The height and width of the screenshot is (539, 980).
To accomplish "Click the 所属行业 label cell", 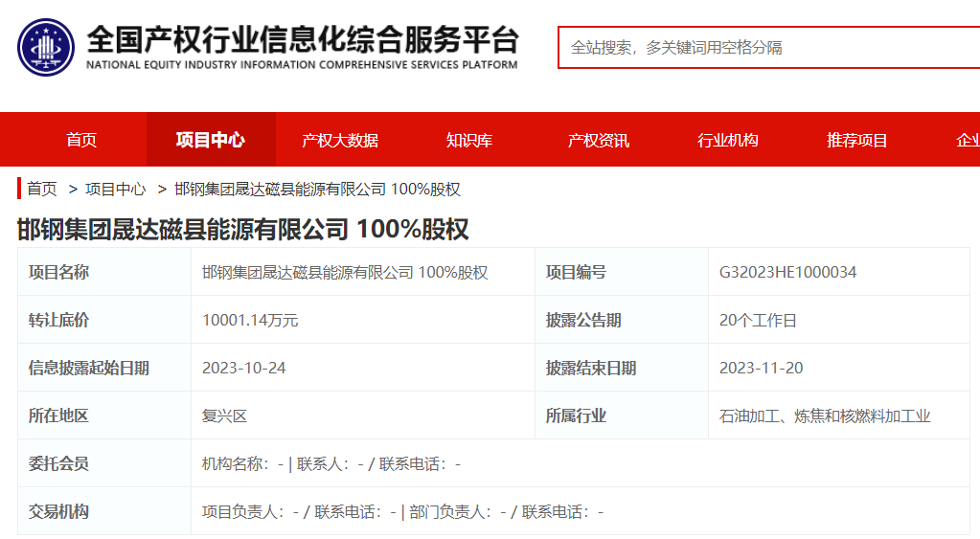I will (622, 415).
